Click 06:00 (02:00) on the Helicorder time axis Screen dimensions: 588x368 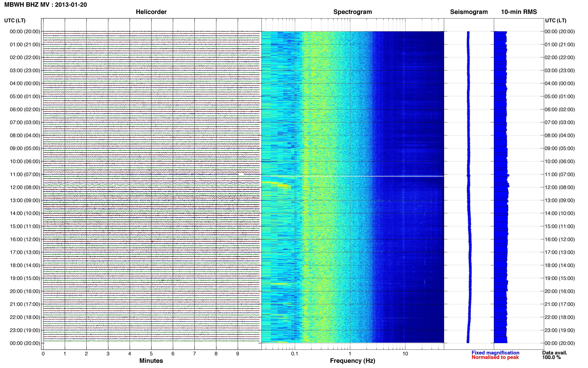tap(25, 110)
